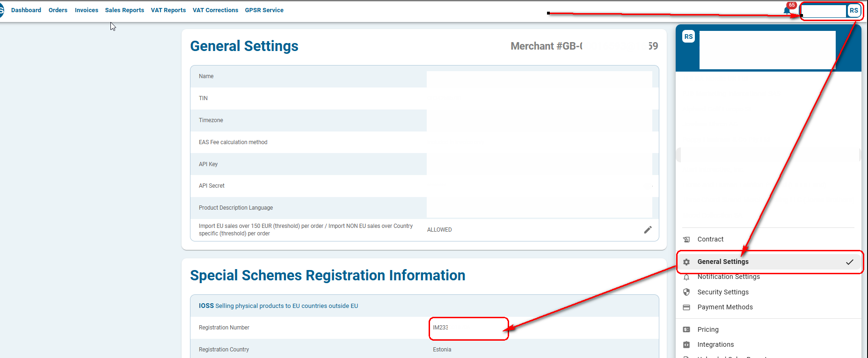Open VAT Reports in the navigation bar
The height and width of the screenshot is (358, 868).
point(168,10)
